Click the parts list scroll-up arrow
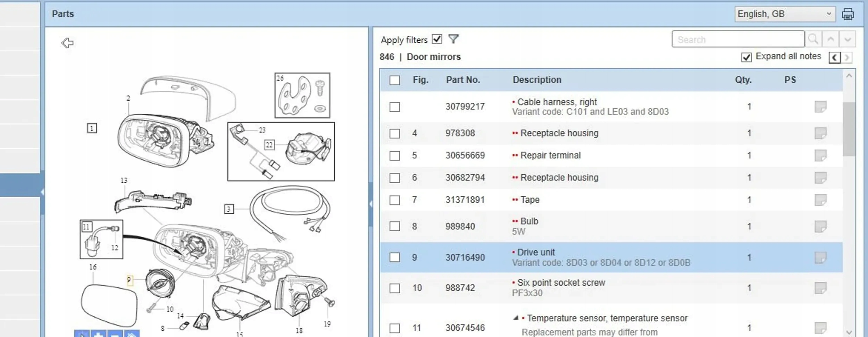Screen dimensions: 868x337 point(849,76)
